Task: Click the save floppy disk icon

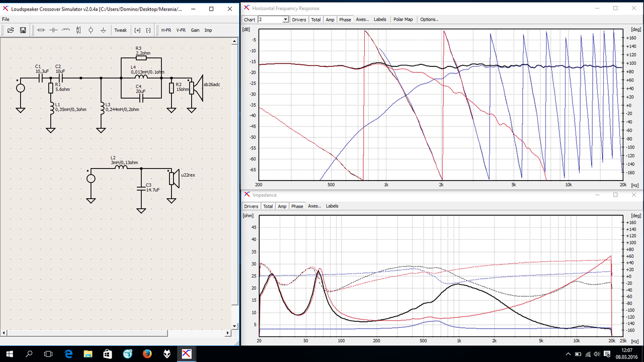Action: (23, 30)
